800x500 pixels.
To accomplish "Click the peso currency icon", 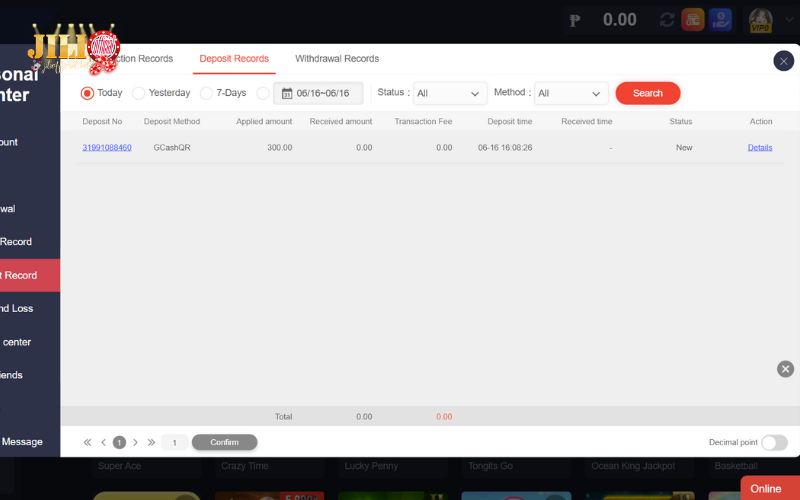I will pyautogui.click(x=575, y=20).
